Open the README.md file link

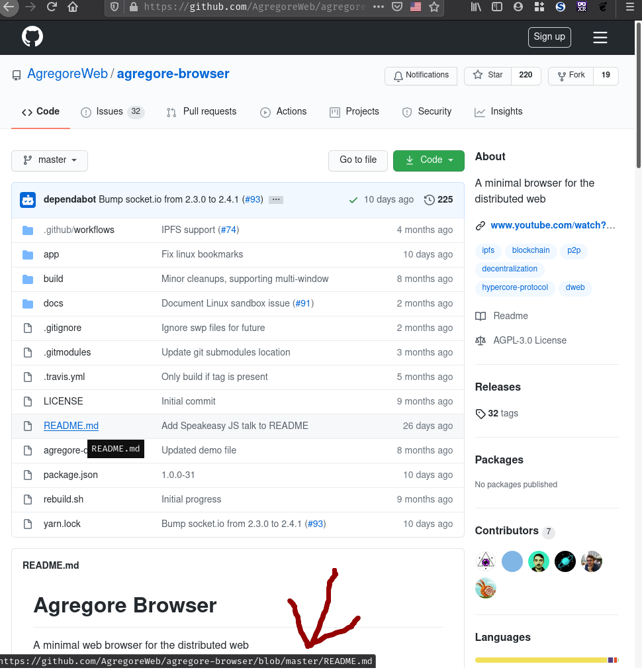click(71, 425)
